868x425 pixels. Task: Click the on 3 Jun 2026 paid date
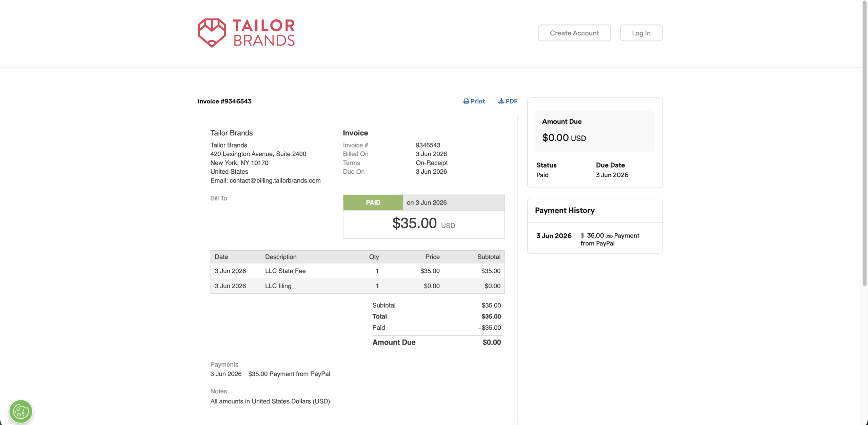point(427,202)
